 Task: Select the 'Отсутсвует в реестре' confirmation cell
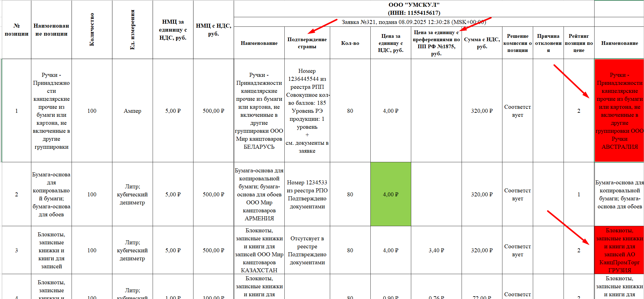[x=307, y=250]
